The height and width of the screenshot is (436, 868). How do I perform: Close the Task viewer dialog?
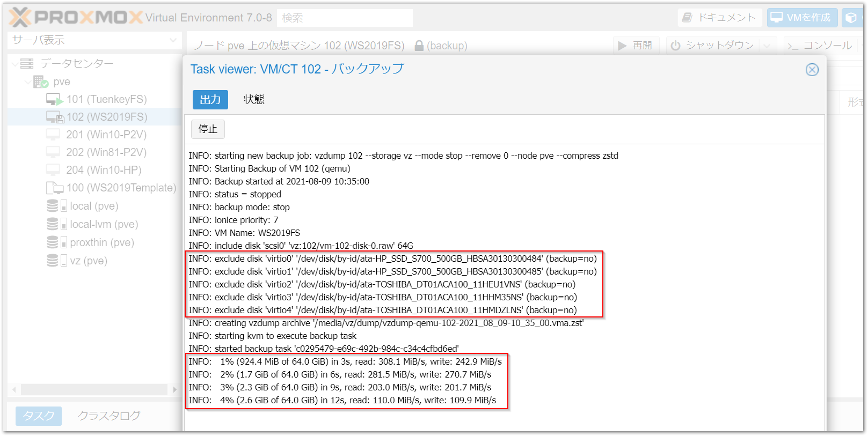pos(812,70)
